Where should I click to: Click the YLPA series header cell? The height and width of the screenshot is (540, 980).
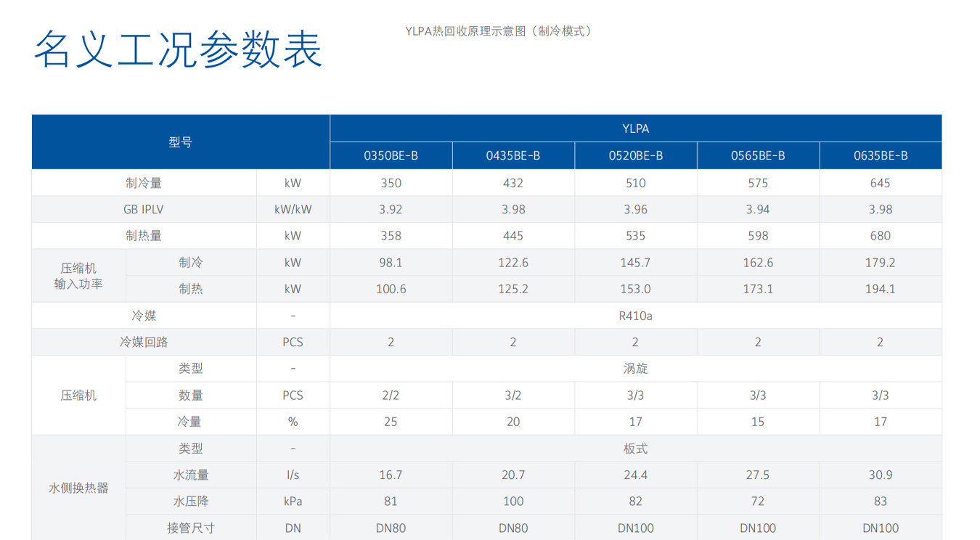click(635, 128)
